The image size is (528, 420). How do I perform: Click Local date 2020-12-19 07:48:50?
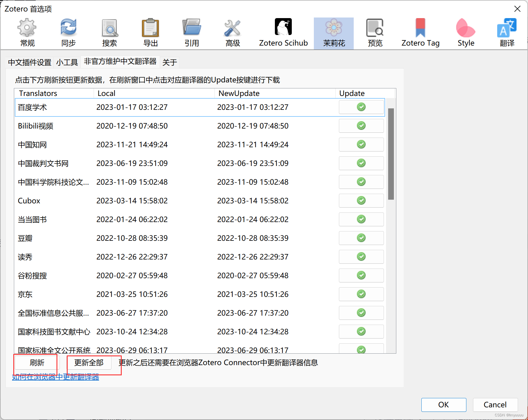click(x=132, y=126)
